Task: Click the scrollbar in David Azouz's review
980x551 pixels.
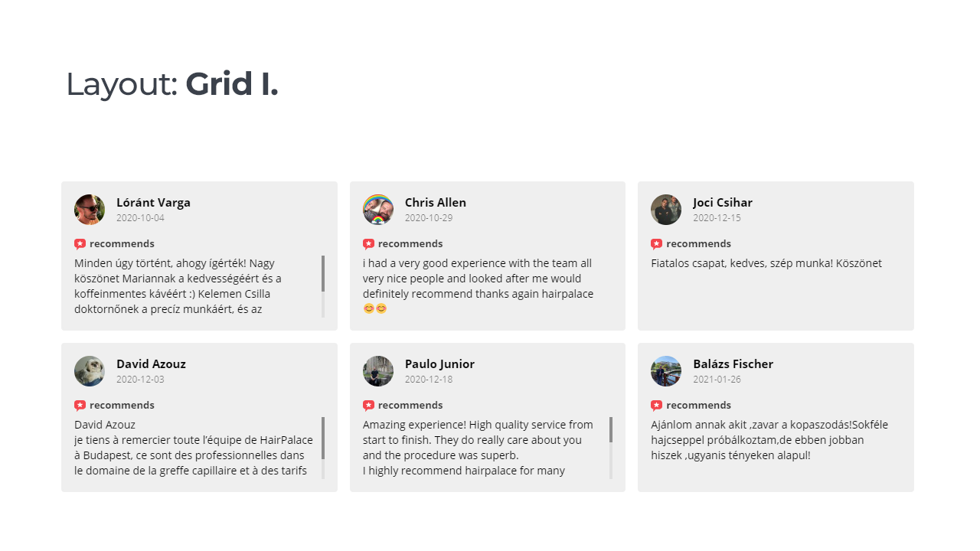Action: (x=323, y=448)
